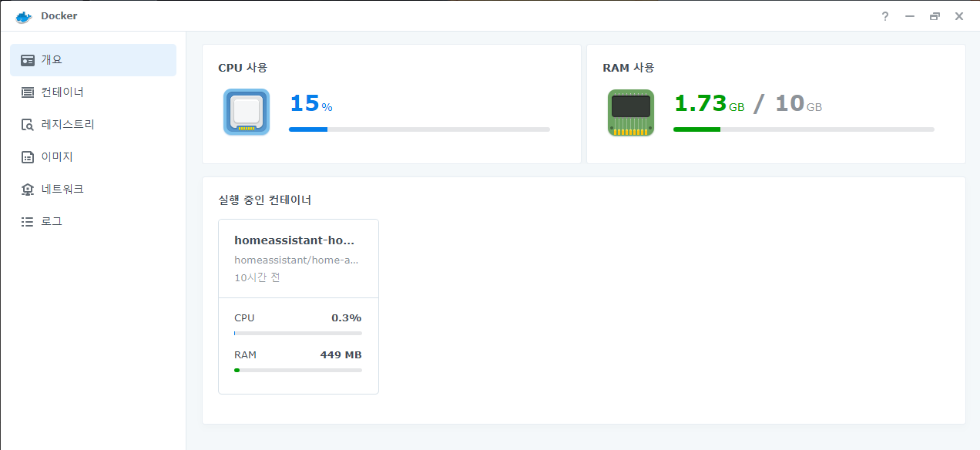This screenshot has height=450, width=980.
Task: Click the overall CPU usage progress bar
Action: (x=419, y=129)
